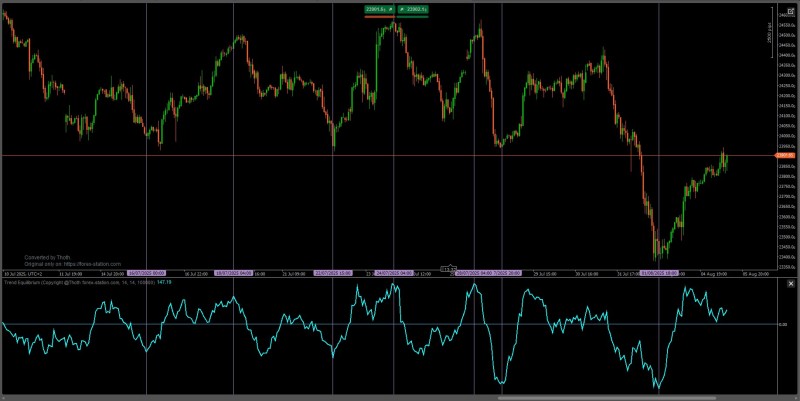This screenshot has height=401, width=800.
Task: Click the 29 Jul 15:00 time axis label
Action: (545, 274)
